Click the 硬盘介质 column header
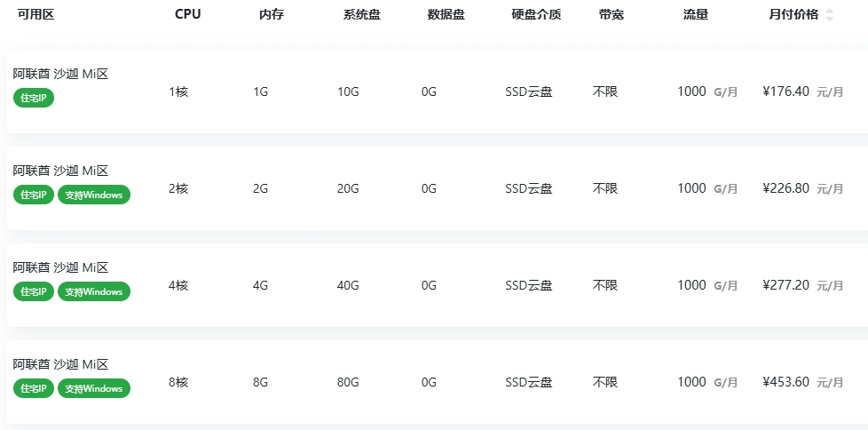This screenshot has height=430, width=868. [x=536, y=15]
